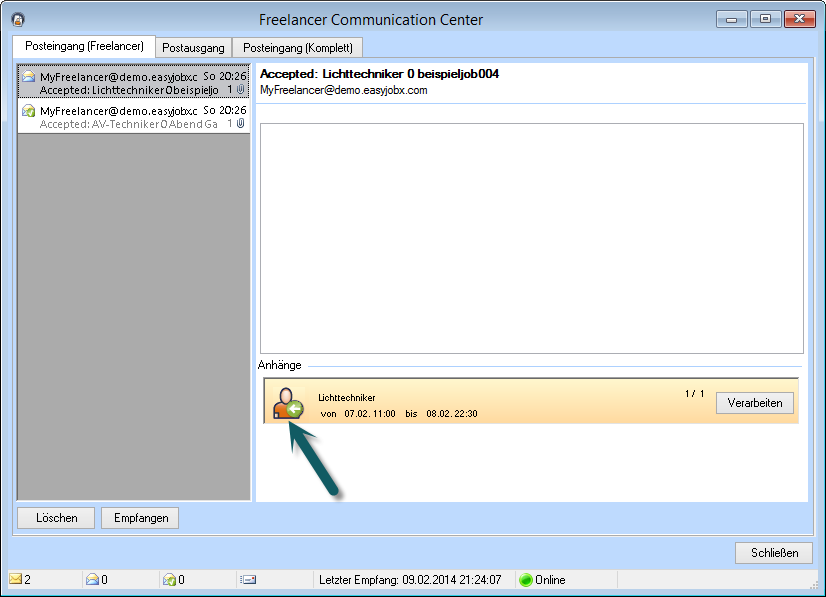The image size is (826, 597).
Task: Close the dialog with Schließen button
Action: point(774,553)
